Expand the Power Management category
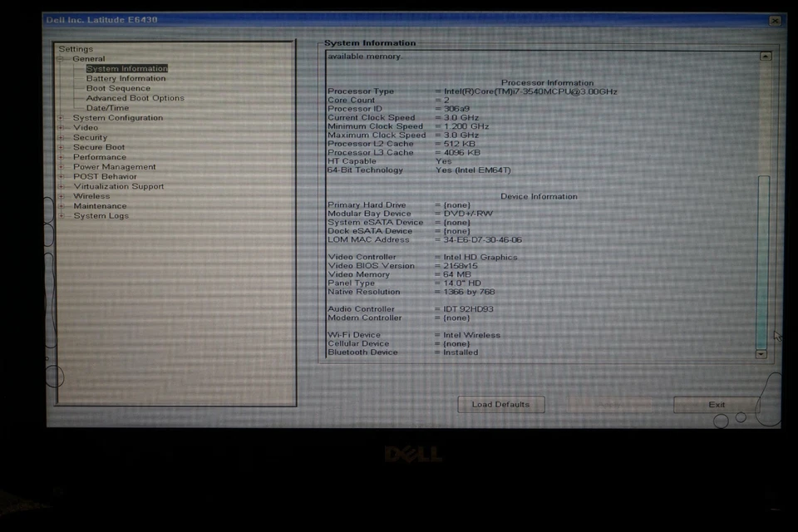 click(62, 166)
